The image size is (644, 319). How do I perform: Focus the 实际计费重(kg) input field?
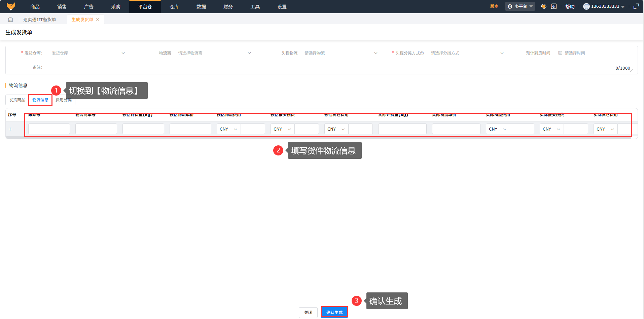pos(402,129)
